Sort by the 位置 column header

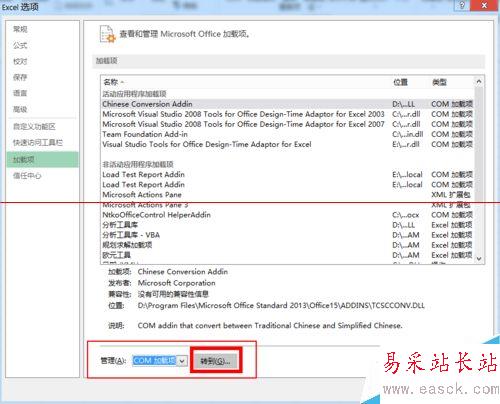coord(400,82)
